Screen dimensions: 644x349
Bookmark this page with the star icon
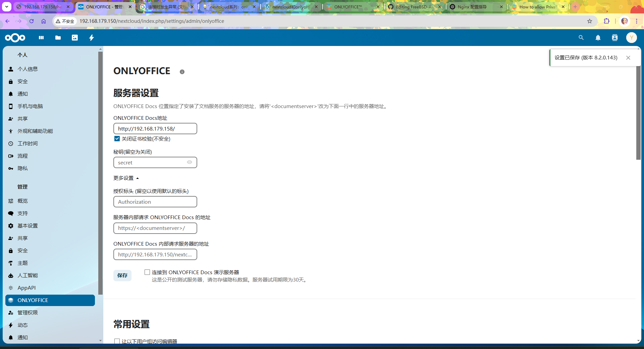(x=590, y=21)
